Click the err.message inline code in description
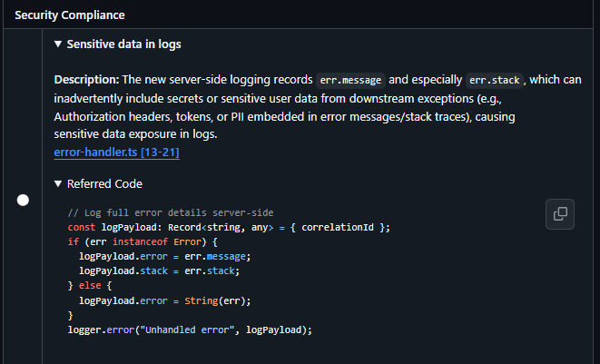 350,81
